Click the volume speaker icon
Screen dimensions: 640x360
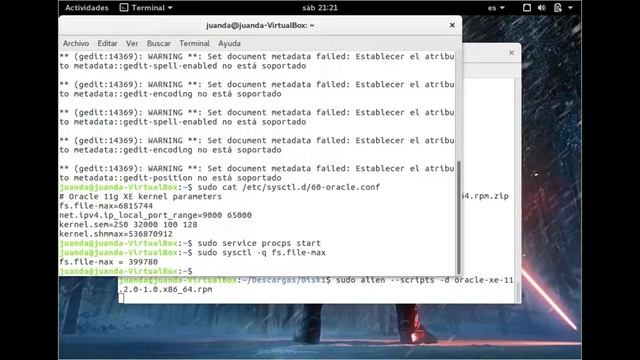(542, 8)
